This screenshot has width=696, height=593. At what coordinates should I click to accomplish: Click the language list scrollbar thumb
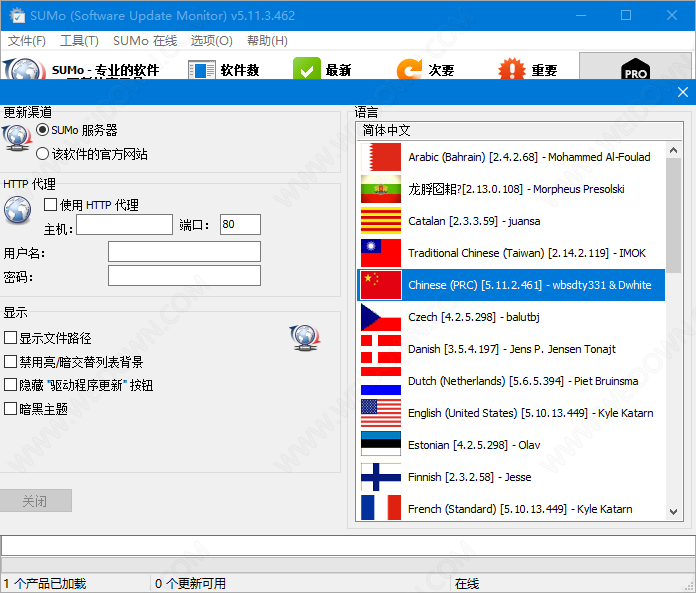pyautogui.click(x=673, y=216)
